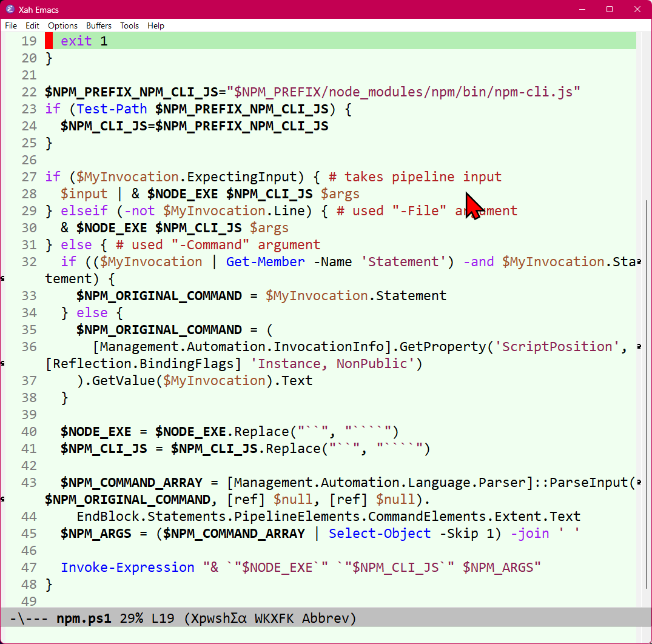Click $NPM_ARGS inside string on line 47
The image size is (652, 644).
pos(498,568)
